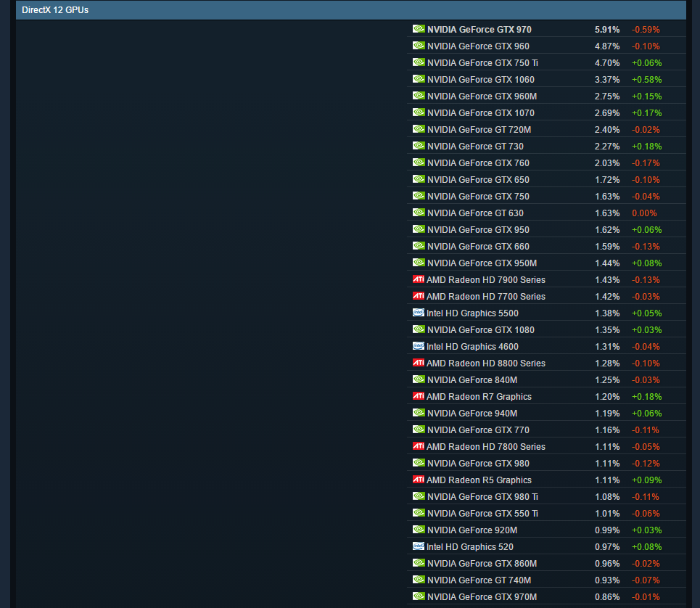Click the 5.91% share for GTX 970
The image size is (700, 608).
(x=607, y=30)
